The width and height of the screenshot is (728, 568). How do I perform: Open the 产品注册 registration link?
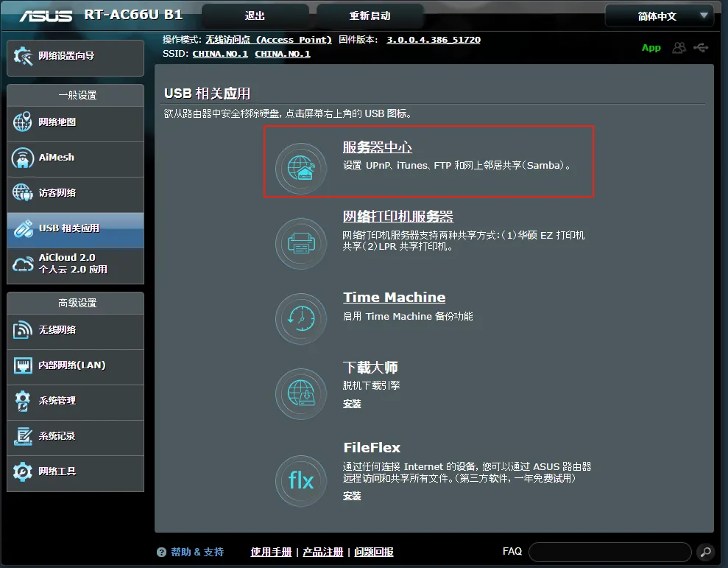(322, 553)
